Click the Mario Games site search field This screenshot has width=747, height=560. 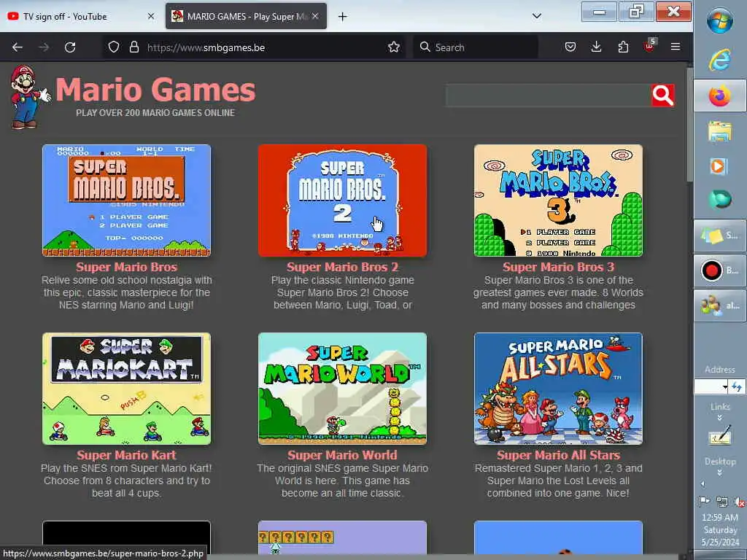549,96
